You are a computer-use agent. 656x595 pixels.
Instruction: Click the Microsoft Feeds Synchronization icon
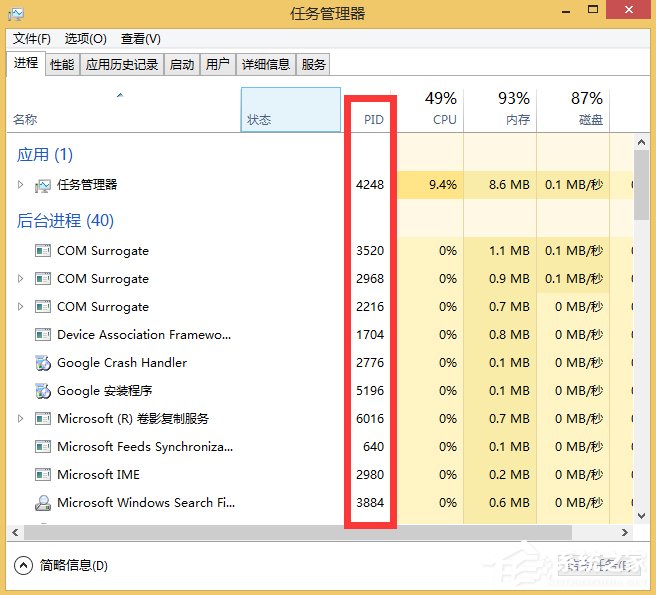point(43,446)
